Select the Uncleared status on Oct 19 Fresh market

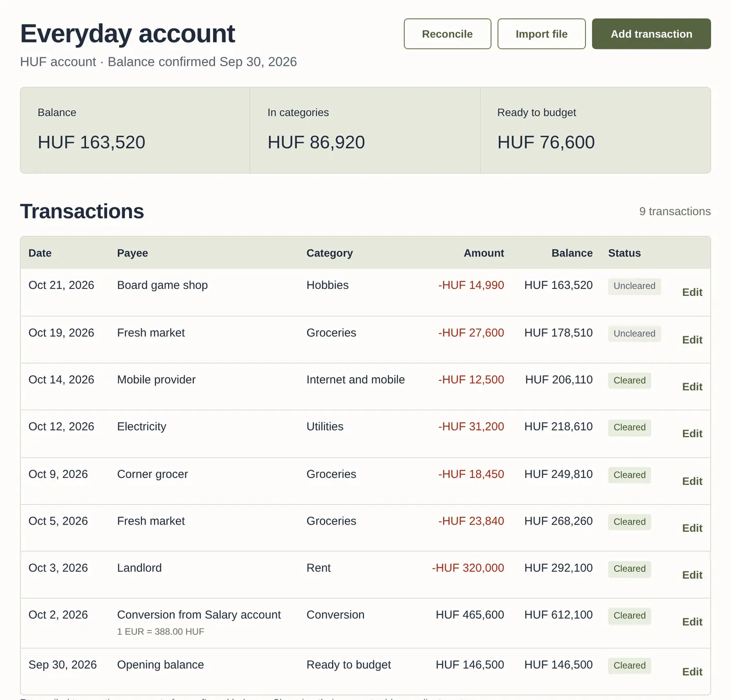(634, 334)
